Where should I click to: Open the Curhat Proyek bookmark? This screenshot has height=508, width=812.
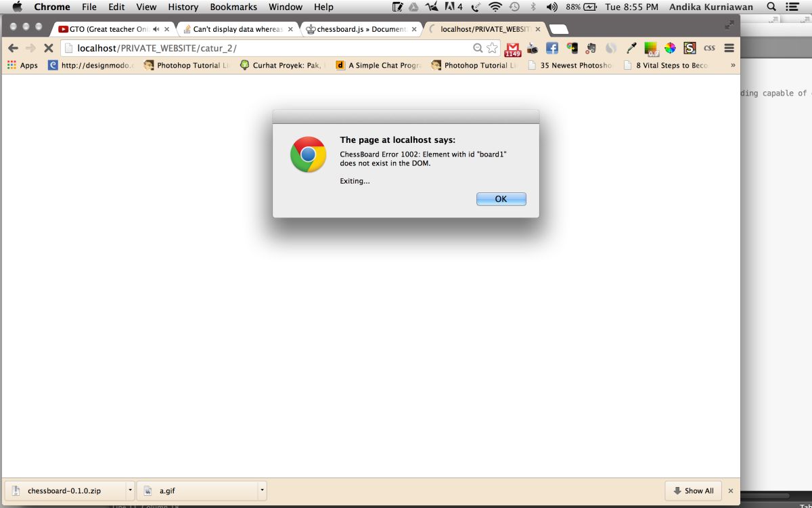pyautogui.click(x=283, y=66)
